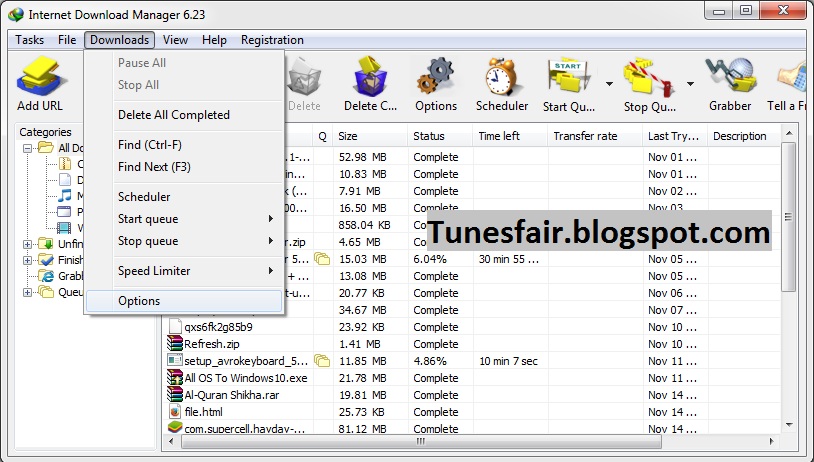
Task: Expand the Unfinished tree node
Action: tap(28, 244)
